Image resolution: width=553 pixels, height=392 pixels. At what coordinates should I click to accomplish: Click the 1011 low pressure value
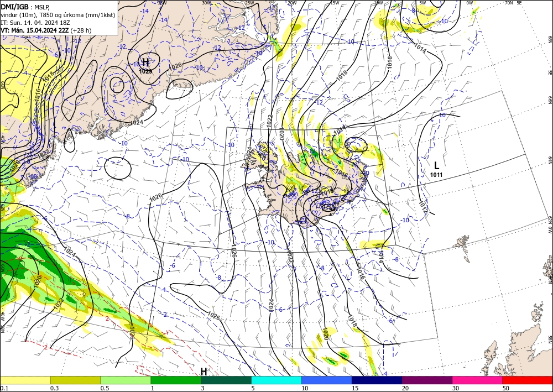(436, 175)
